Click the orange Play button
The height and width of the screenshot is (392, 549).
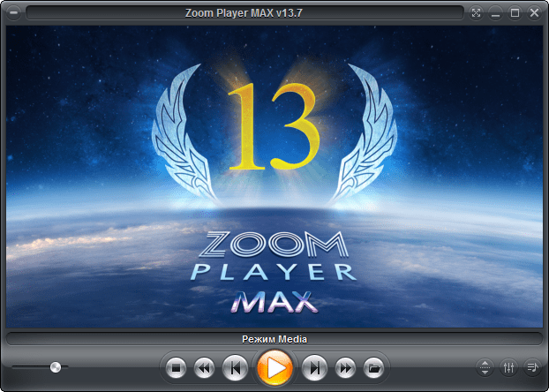[x=274, y=368]
